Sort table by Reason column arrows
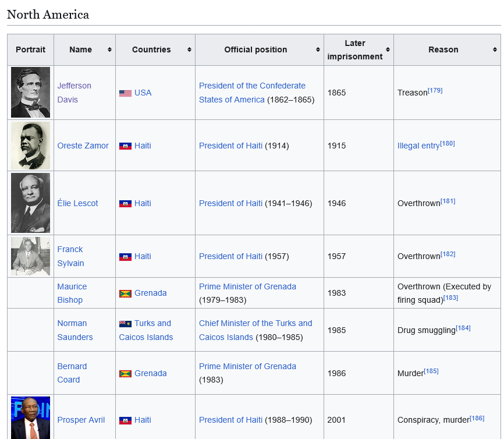 tap(495, 49)
